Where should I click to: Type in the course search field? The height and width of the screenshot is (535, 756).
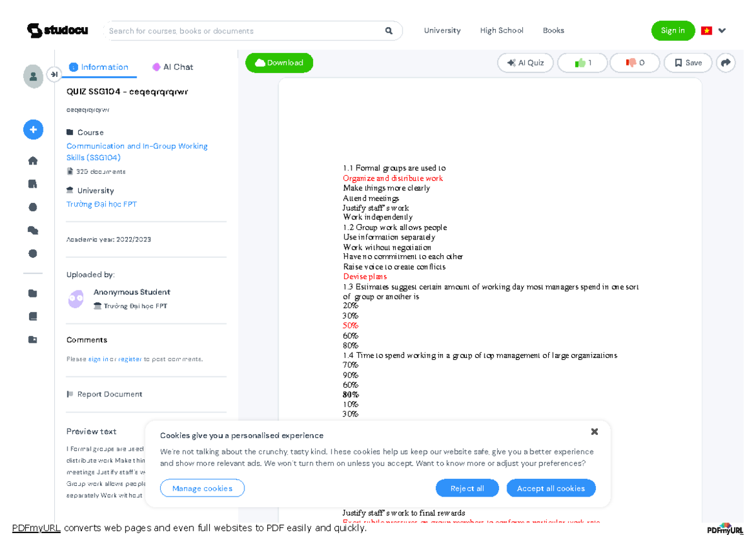pos(239,30)
